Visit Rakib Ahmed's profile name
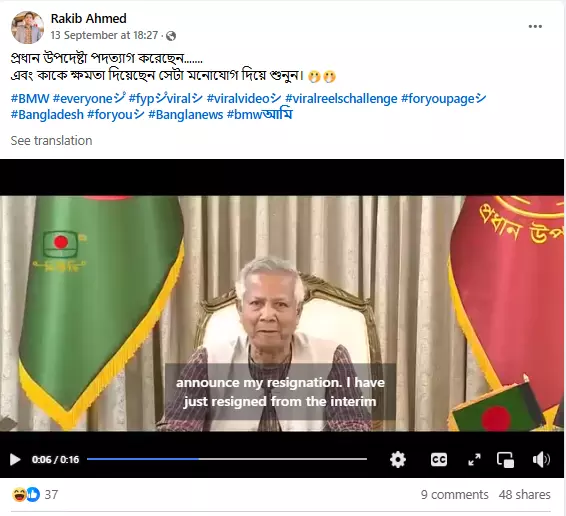The width and height of the screenshot is (566, 516). pyautogui.click(x=88, y=18)
